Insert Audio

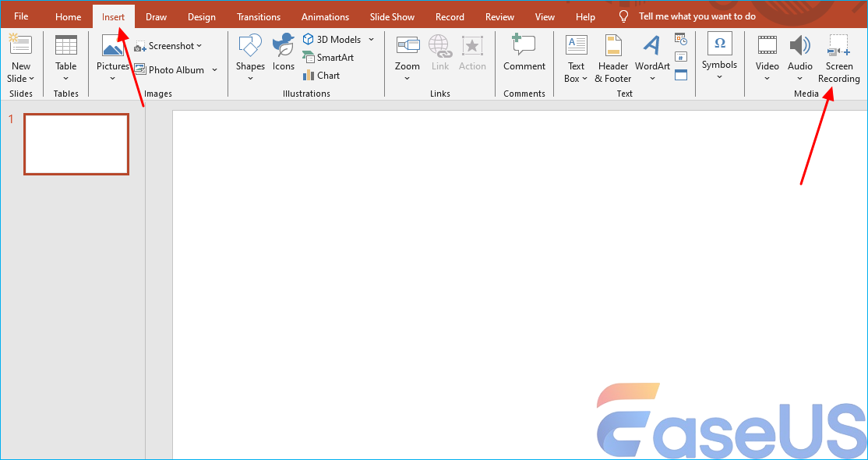click(x=800, y=53)
